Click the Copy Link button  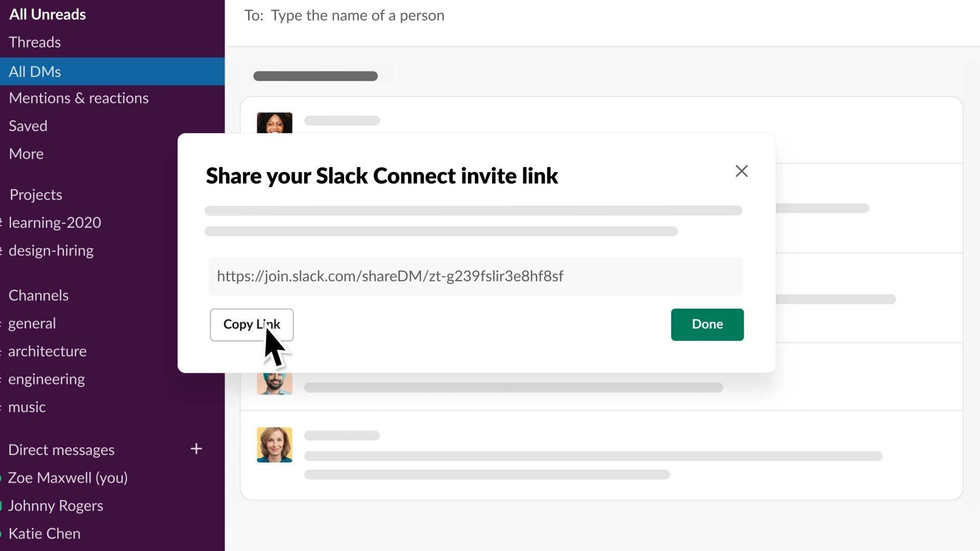(x=252, y=324)
